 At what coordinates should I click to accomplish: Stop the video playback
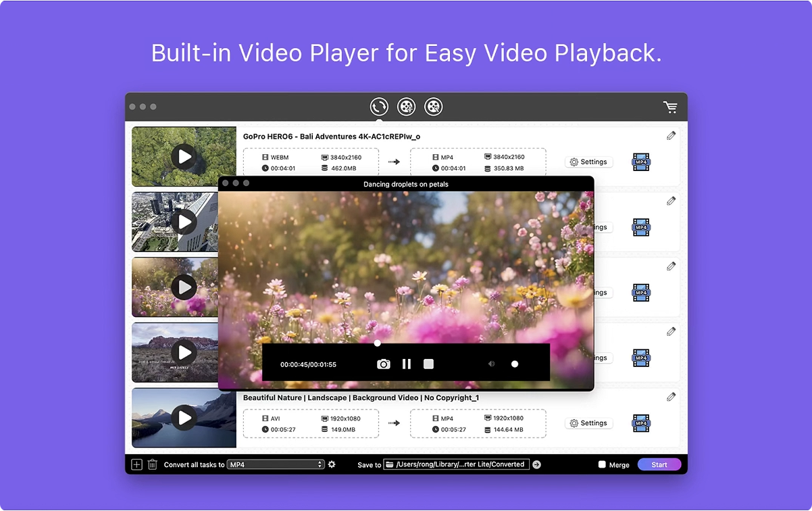point(428,364)
